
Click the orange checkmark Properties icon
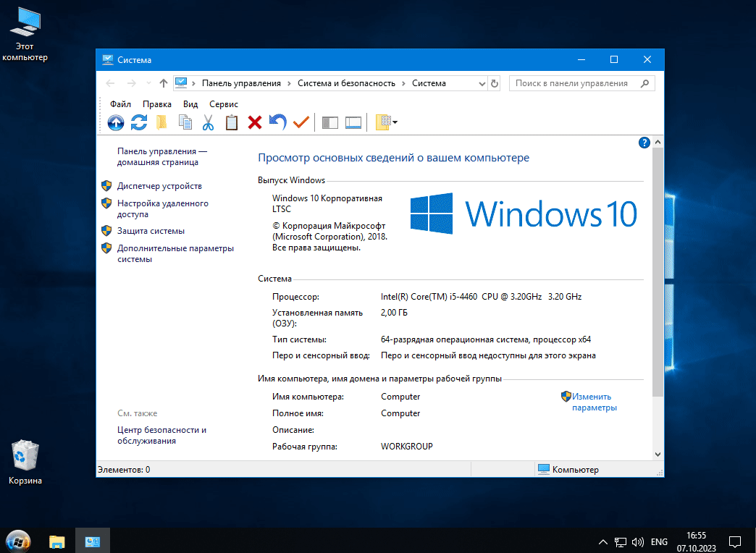[301, 122]
